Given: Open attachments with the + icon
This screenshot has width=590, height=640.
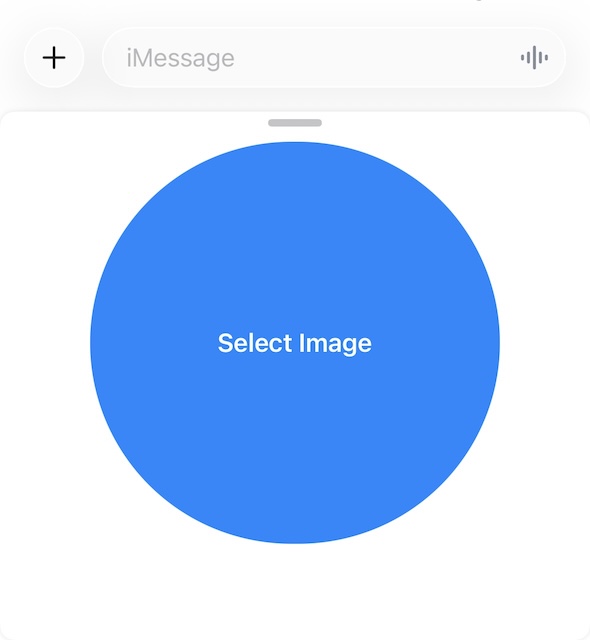Looking at the screenshot, I should (x=54, y=58).
